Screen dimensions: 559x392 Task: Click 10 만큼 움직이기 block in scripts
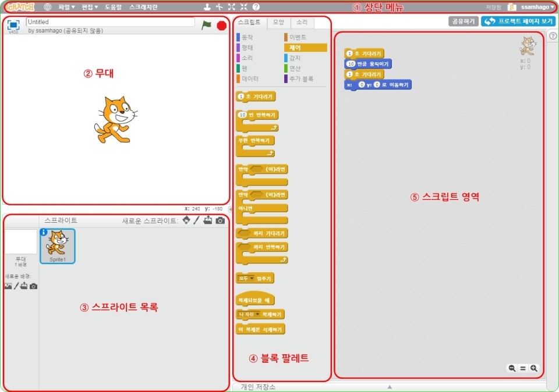point(368,64)
